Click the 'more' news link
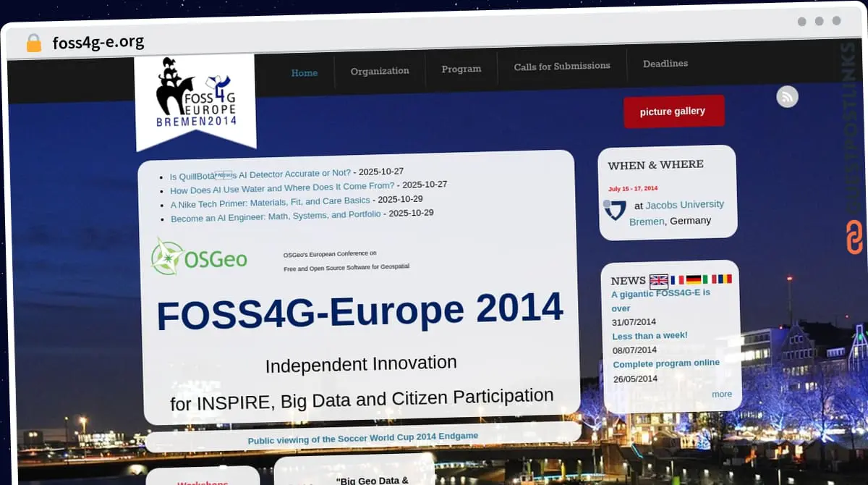Image resolution: width=868 pixels, height=485 pixels. coord(722,394)
